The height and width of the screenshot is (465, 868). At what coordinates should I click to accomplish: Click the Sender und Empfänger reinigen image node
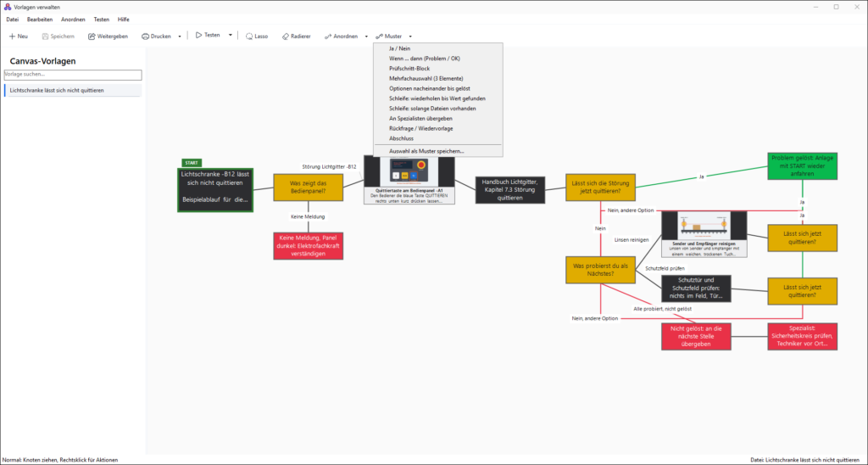coord(704,234)
